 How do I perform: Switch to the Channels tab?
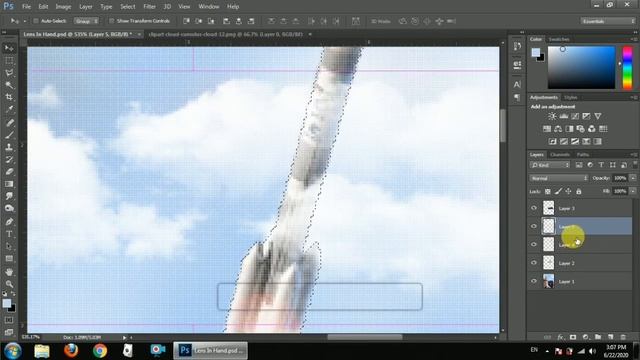pyautogui.click(x=560, y=155)
